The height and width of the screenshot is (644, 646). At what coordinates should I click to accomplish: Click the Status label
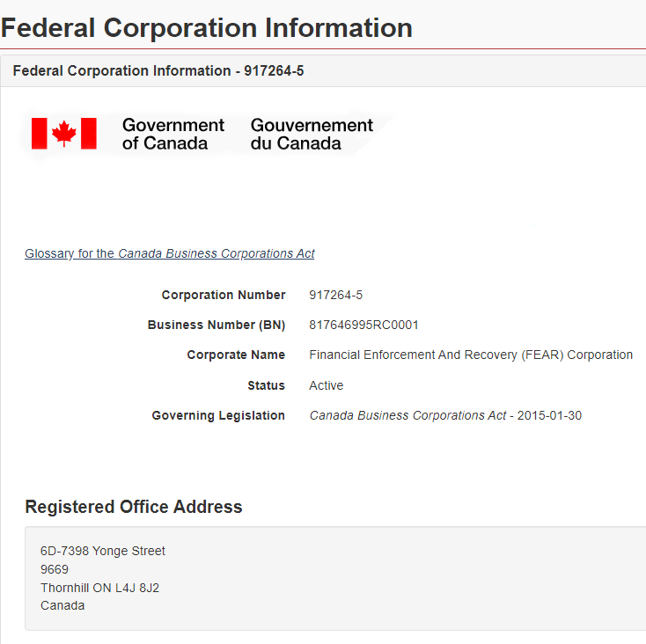(x=266, y=385)
